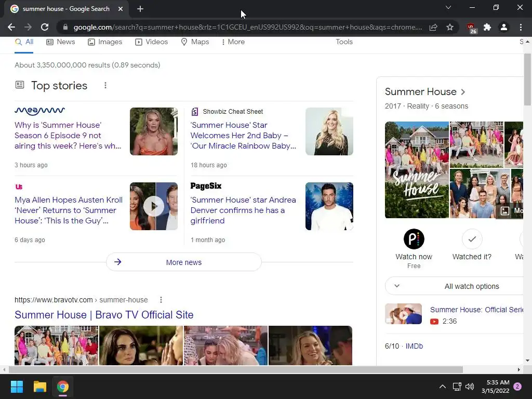This screenshot has height=399, width=532.
Task: Click the lock icon in address bar
Action: 65,27
